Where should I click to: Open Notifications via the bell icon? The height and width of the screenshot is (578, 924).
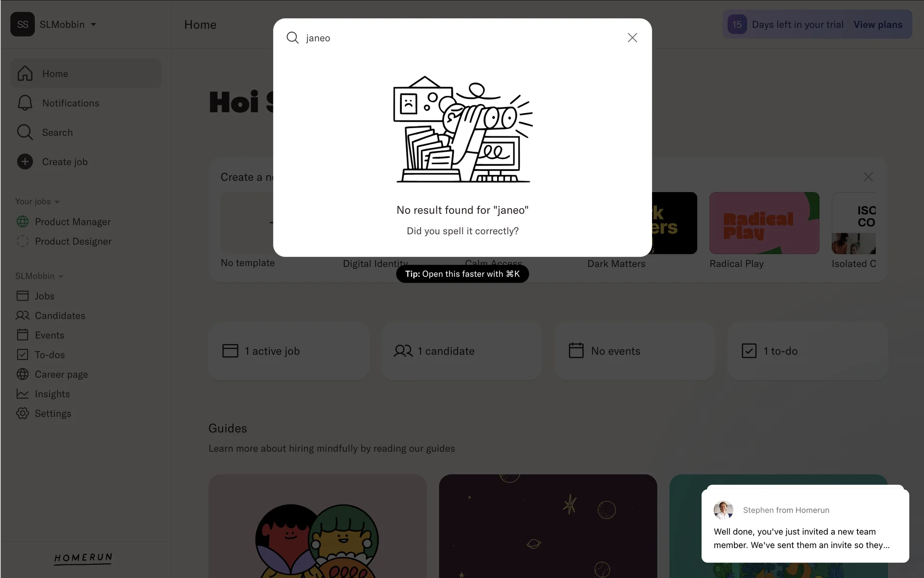coord(25,103)
